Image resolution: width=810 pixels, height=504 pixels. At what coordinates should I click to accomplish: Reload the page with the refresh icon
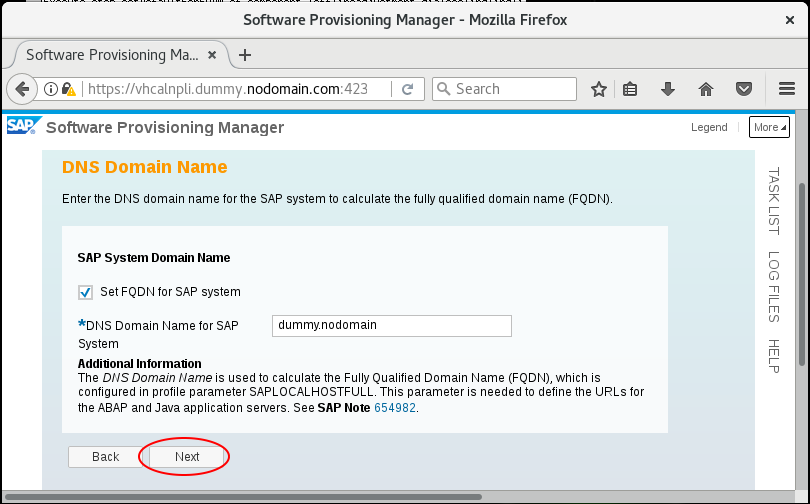[x=408, y=89]
